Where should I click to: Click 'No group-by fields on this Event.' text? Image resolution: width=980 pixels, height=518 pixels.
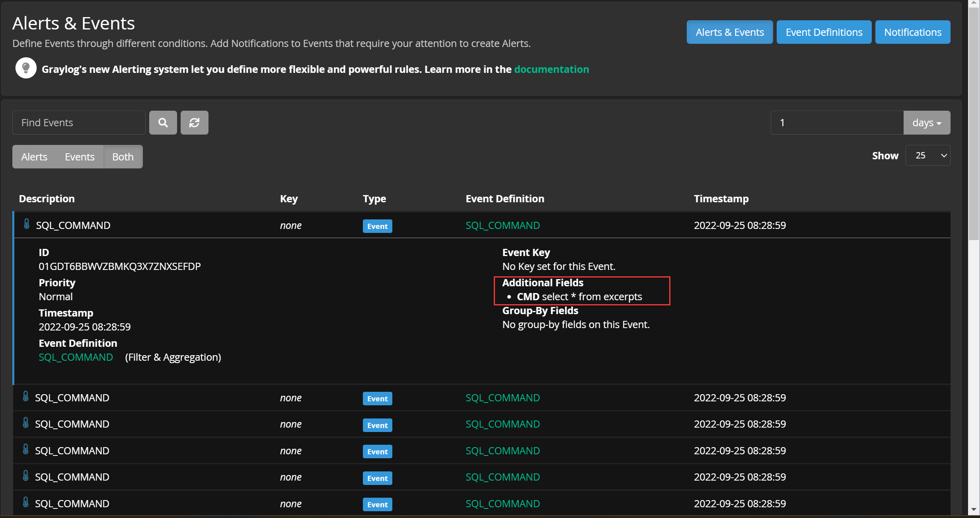coord(576,324)
